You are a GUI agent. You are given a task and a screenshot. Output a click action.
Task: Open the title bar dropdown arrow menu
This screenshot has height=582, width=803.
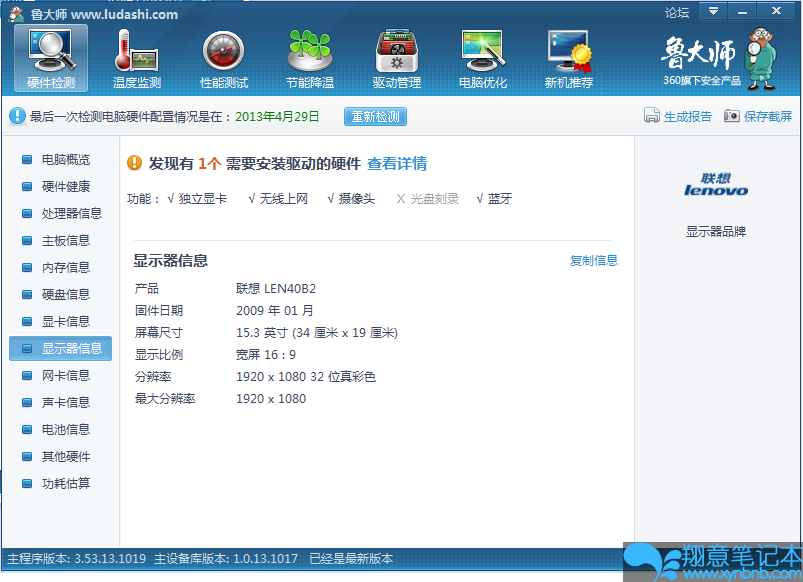tap(713, 11)
